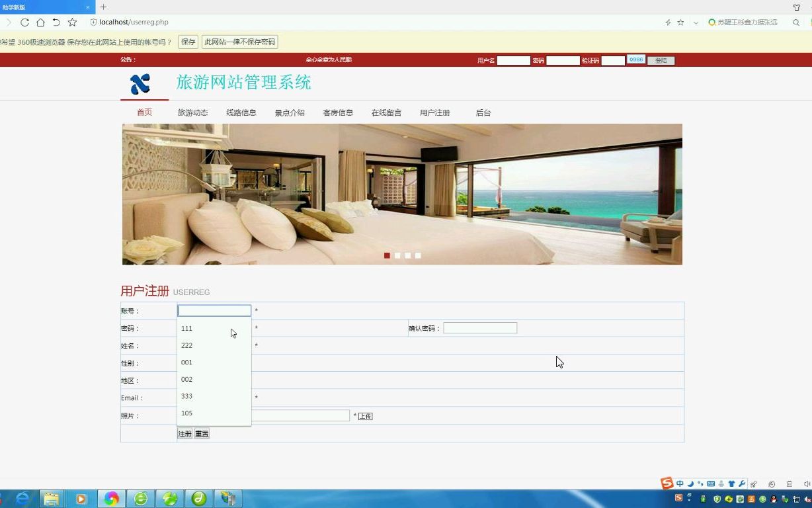Click the 验证码 captcha input field
This screenshot has width=812, height=508.
coord(613,60)
